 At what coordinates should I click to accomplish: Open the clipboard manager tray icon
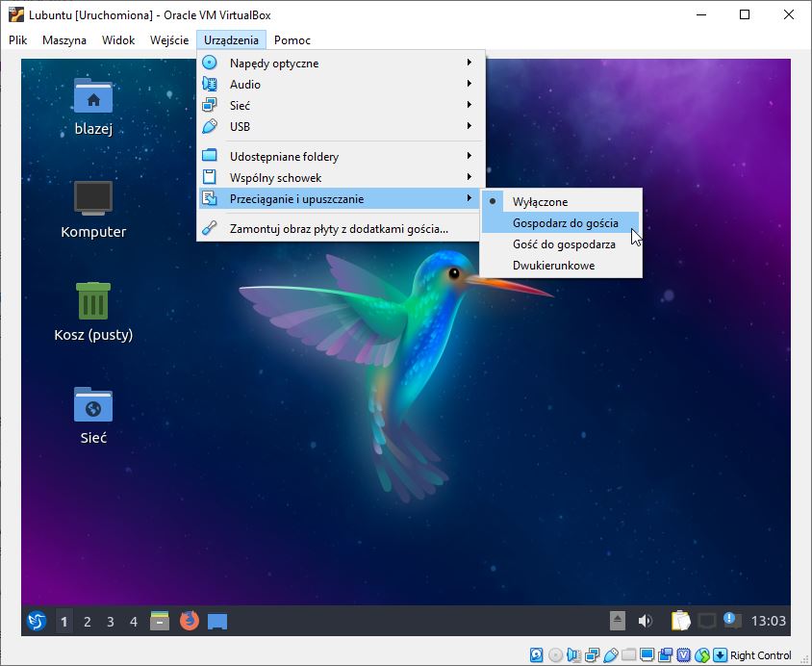680,621
